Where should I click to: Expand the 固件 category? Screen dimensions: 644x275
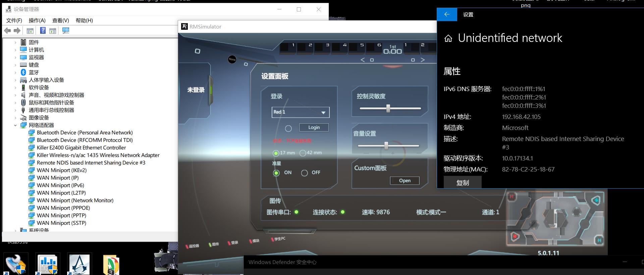pyautogui.click(x=15, y=43)
